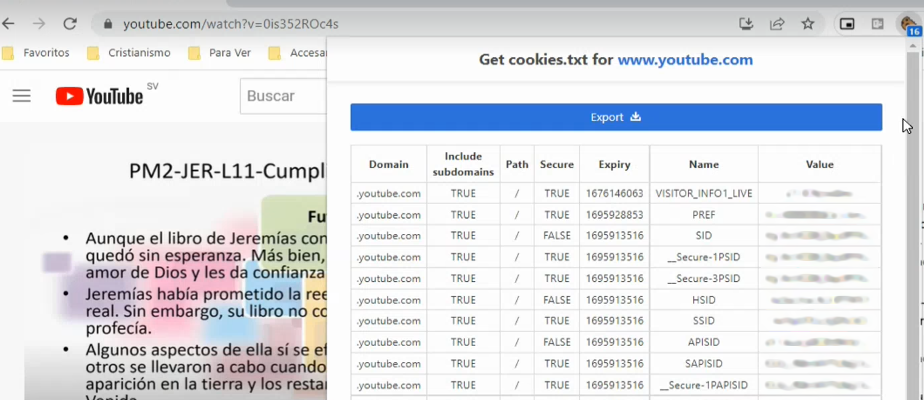The width and height of the screenshot is (924, 400).
Task: Click the blurred value in PREF row
Action: click(x=817, y=215)
